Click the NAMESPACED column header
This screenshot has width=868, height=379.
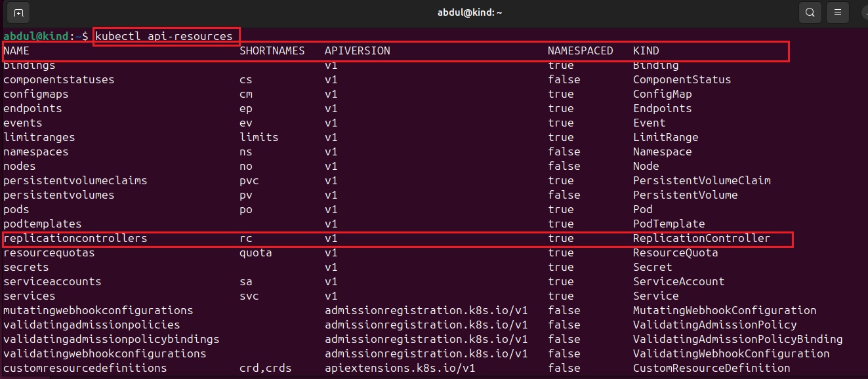point(580,50)
